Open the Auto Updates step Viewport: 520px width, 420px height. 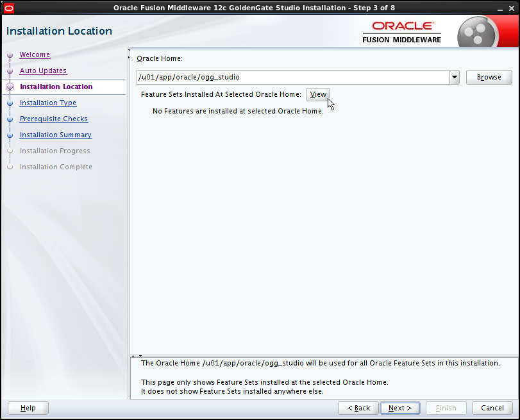coord(42,71)
